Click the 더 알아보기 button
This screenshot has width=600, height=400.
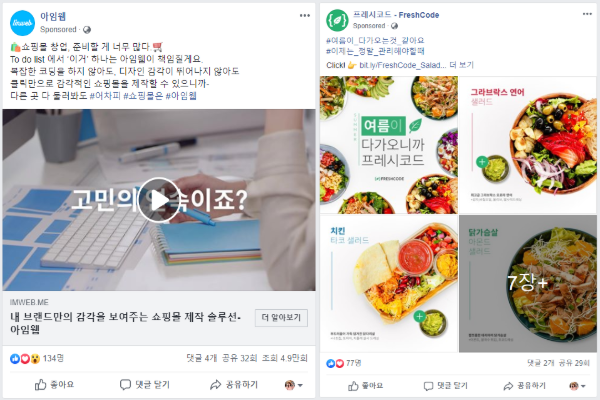click(x=281, y=318)
